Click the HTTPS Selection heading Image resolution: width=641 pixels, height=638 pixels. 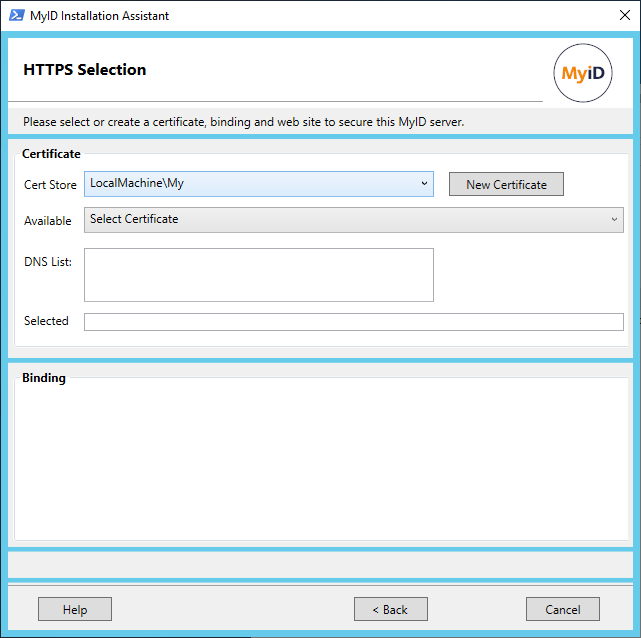coord(84,70)
